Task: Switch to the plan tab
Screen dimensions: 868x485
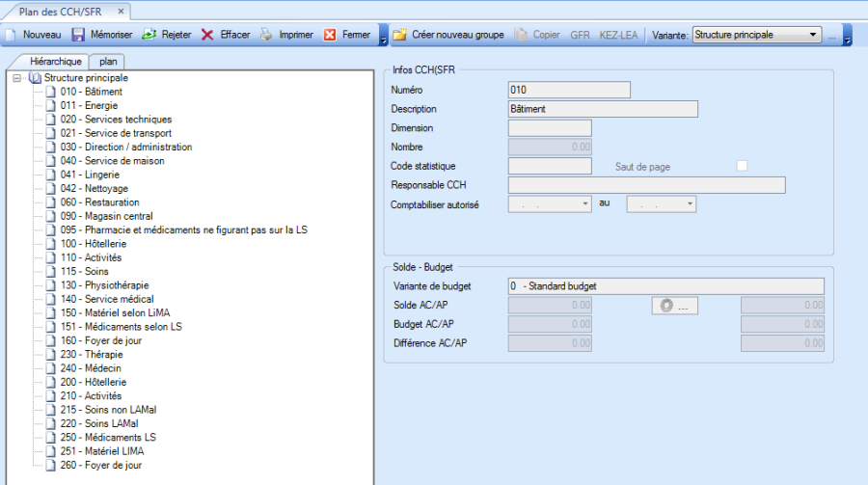Action: pos(108,62)
